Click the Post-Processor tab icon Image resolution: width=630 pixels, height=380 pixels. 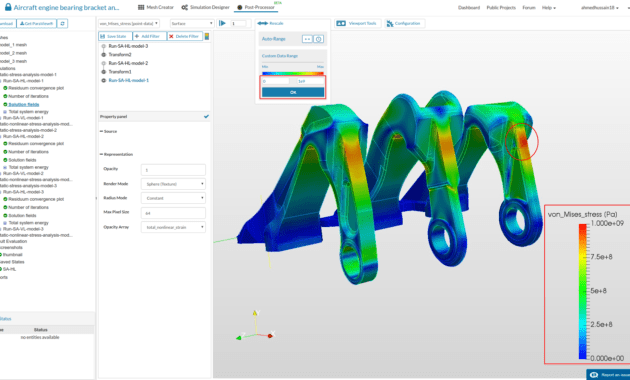click(x=240, y=7)
